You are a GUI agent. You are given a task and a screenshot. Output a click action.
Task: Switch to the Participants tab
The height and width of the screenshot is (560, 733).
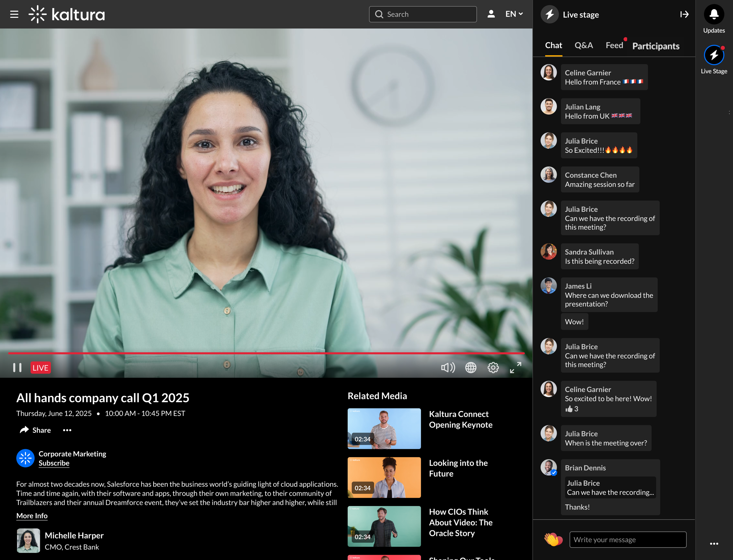[x=656, y=46]
